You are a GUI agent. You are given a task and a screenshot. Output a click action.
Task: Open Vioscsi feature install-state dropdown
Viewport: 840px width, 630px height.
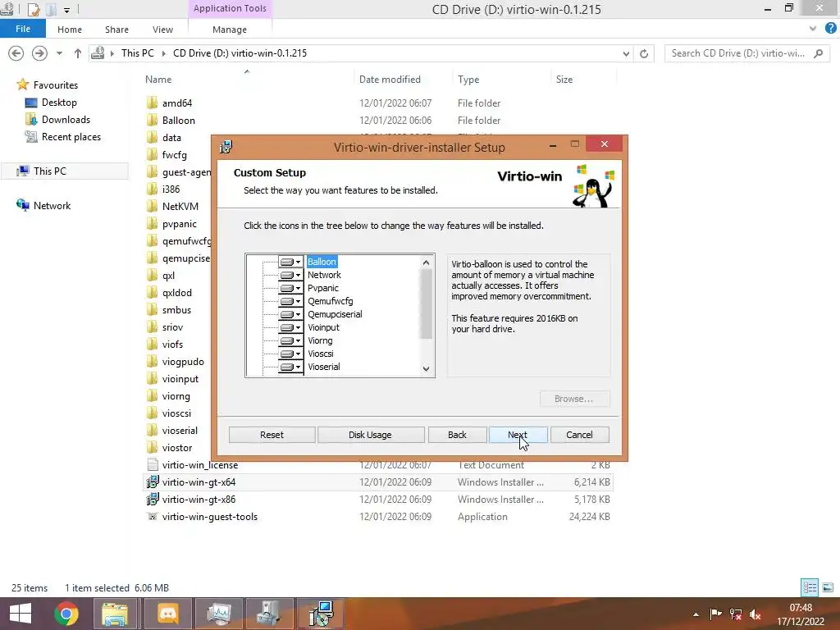[290, 354]
